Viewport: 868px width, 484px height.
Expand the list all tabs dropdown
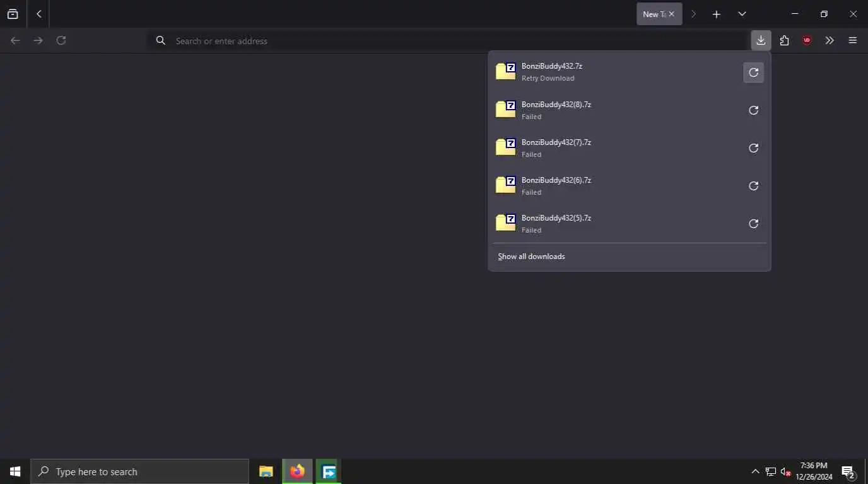point(742,14)
